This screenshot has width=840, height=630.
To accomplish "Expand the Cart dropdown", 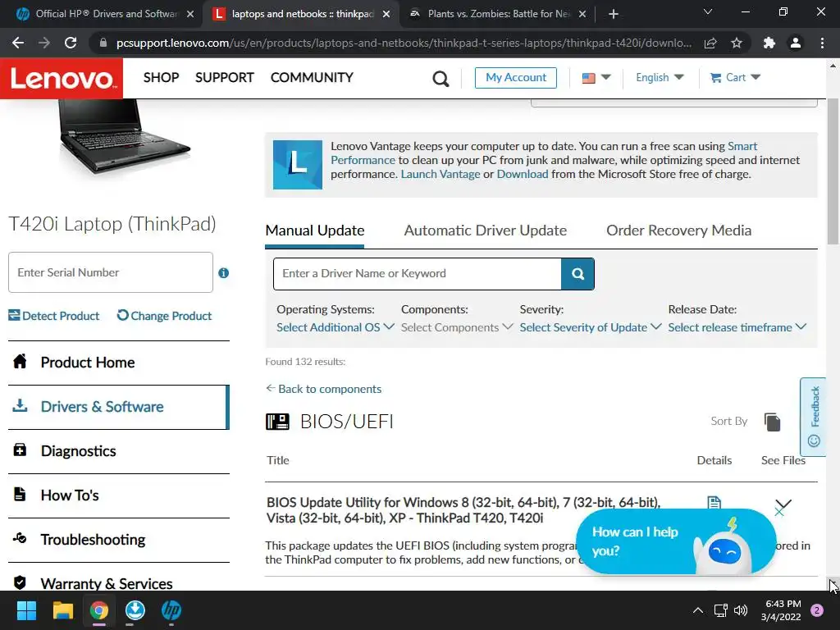I will click(x=735, y=78).
